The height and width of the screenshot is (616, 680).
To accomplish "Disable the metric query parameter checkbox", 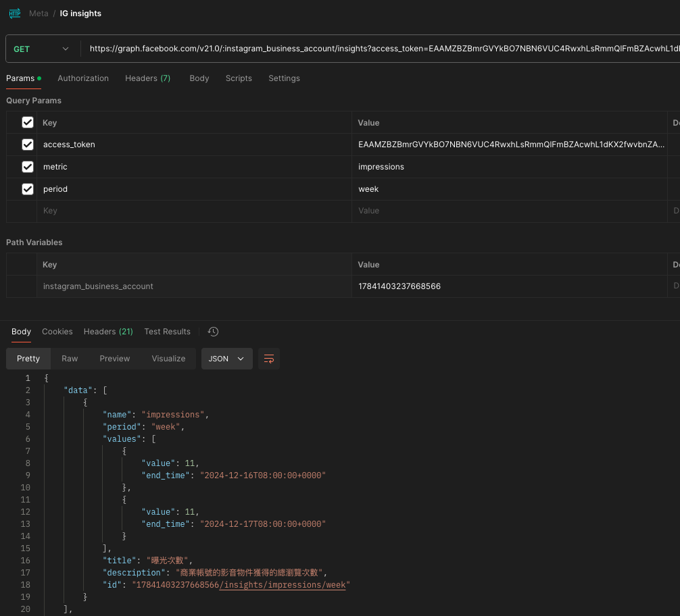I will tap(27, 167).
